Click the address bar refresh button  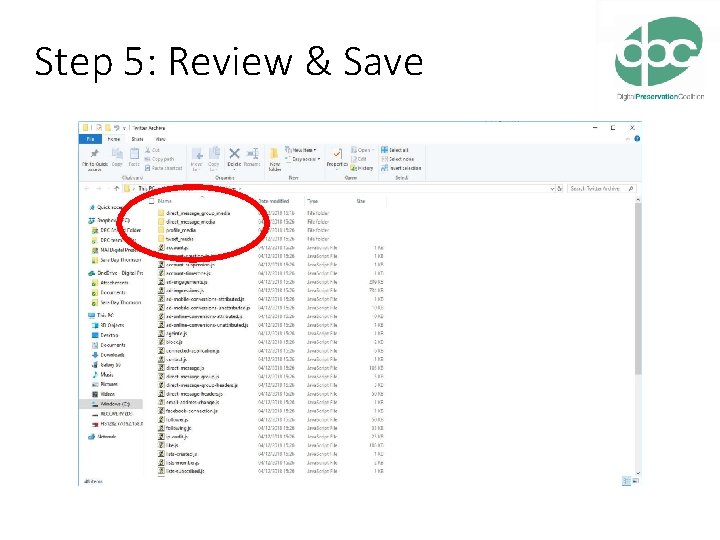[x=560, y=188]
